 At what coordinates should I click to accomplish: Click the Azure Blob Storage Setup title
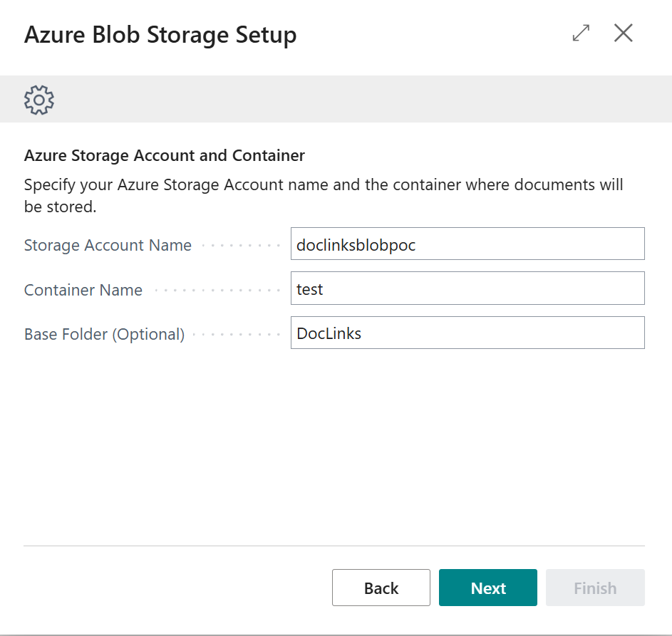coord(160,35)
